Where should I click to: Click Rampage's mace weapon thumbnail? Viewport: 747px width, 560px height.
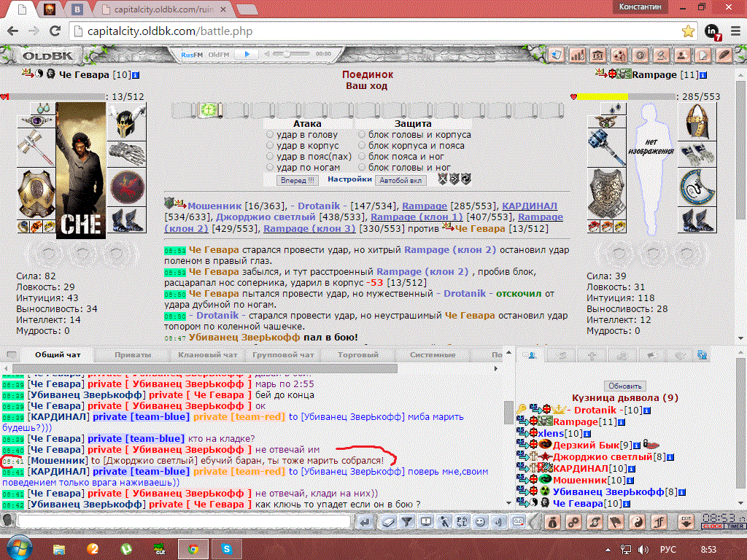pos(606,147)
